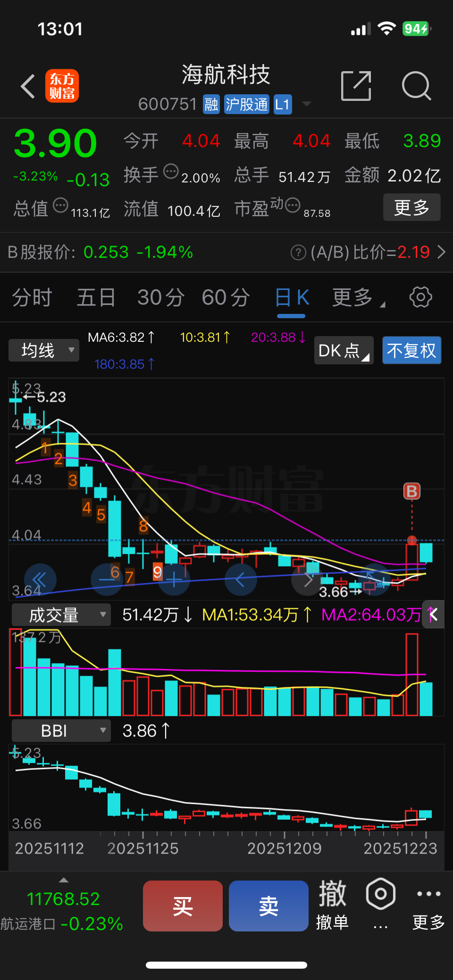Viewport: 453px width, 980px height.
Task: Switch to the 30分 tab
Action: 161,297
